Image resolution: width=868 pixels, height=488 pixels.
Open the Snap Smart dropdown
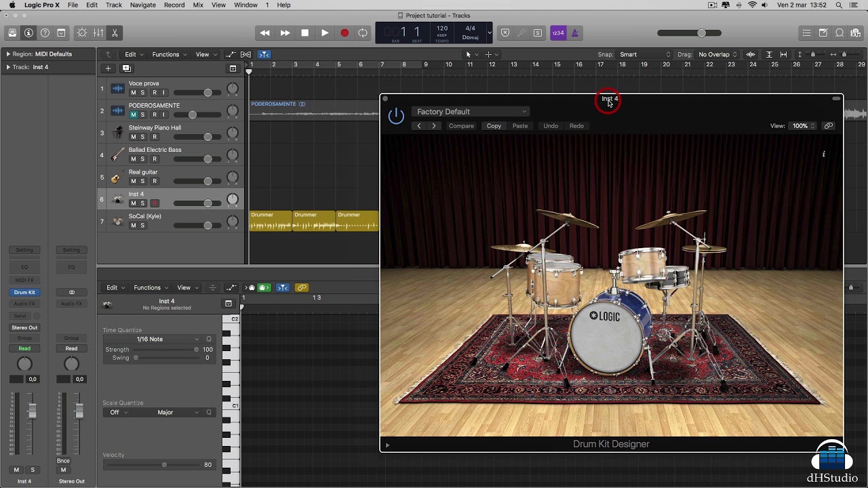pos(644,54)
